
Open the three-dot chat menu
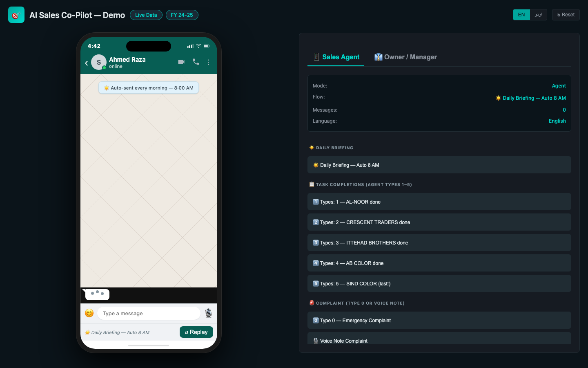(x=209, y=62)
